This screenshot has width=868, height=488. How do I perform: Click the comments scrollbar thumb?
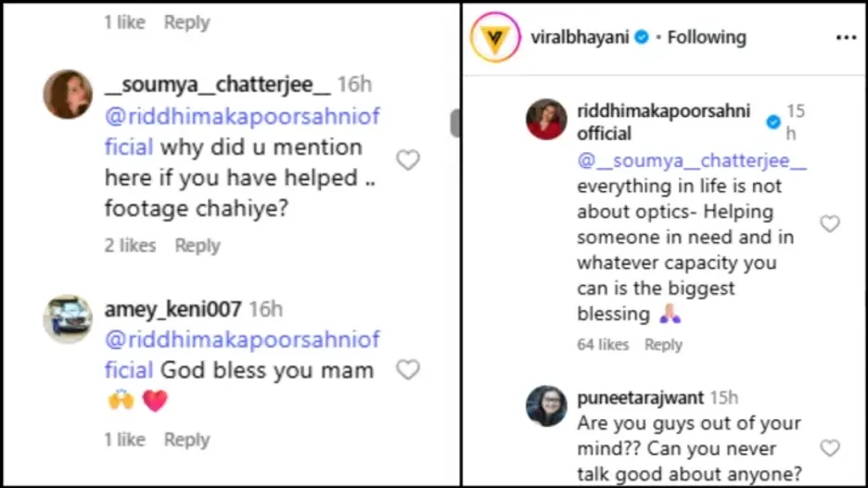[454, 123]
